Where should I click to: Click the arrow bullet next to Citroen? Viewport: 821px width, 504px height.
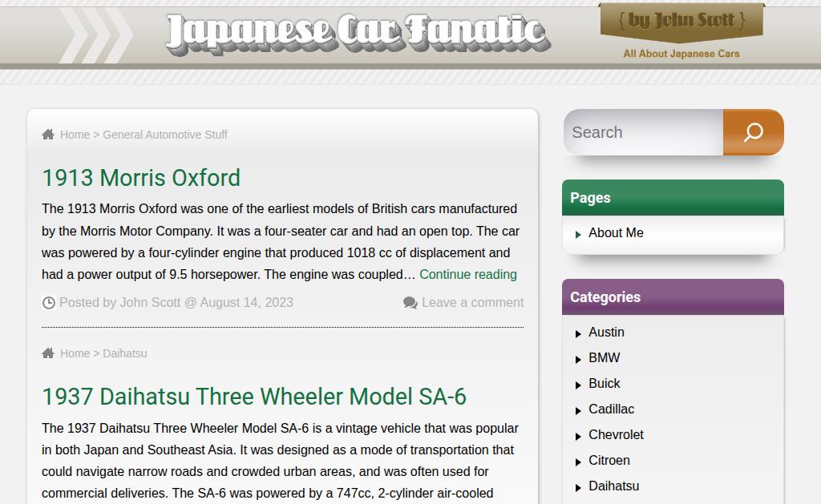pos(578,462)
